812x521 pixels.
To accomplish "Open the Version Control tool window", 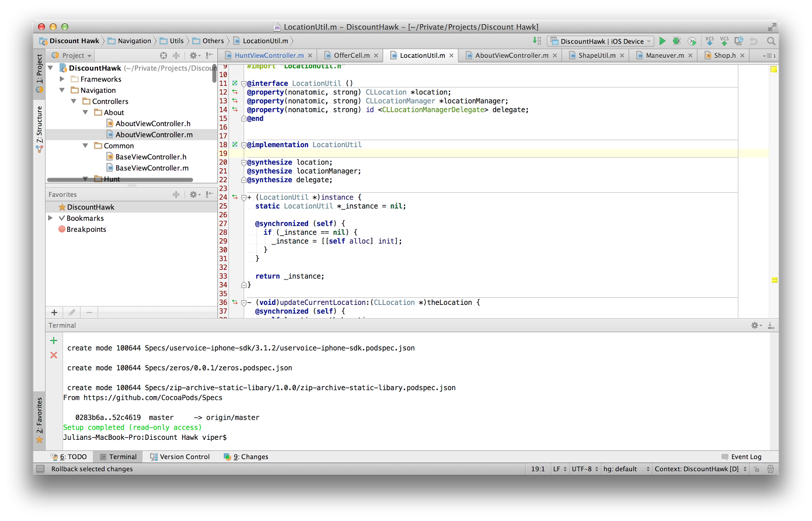I will click(x=180, y=457).
